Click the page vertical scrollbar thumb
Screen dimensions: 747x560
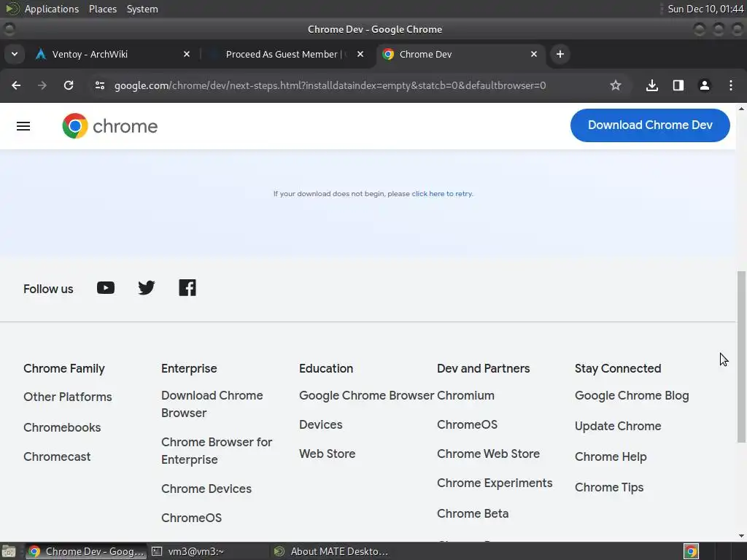point(741,357)
